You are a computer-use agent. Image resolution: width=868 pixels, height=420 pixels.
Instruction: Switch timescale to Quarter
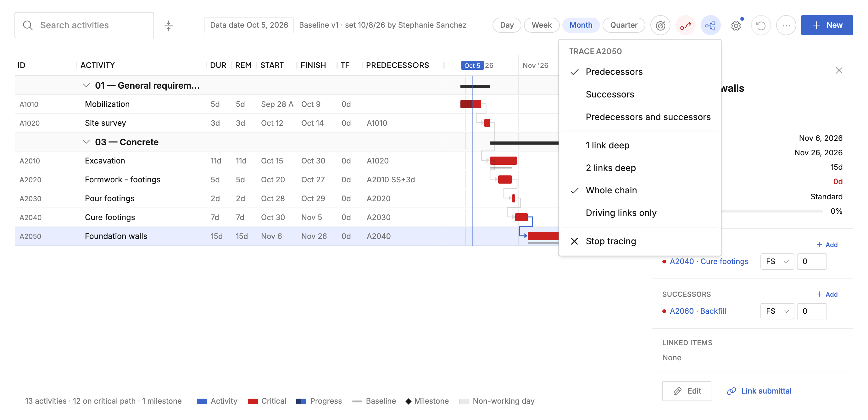623,25
